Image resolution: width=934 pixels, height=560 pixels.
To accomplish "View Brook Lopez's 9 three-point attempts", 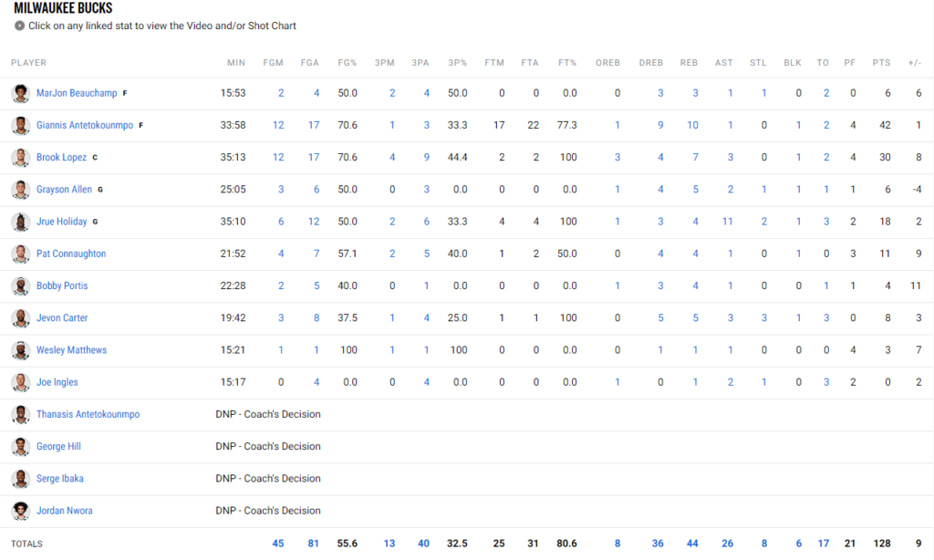I will [x=425, y=158].
